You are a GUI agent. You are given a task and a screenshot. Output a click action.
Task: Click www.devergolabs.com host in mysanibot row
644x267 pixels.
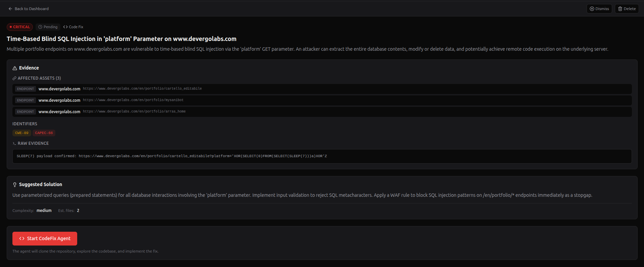(59, 100)
